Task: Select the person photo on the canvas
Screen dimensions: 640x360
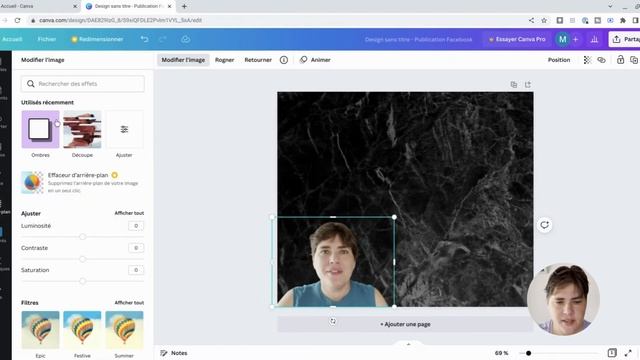Action: click(334, 263)
